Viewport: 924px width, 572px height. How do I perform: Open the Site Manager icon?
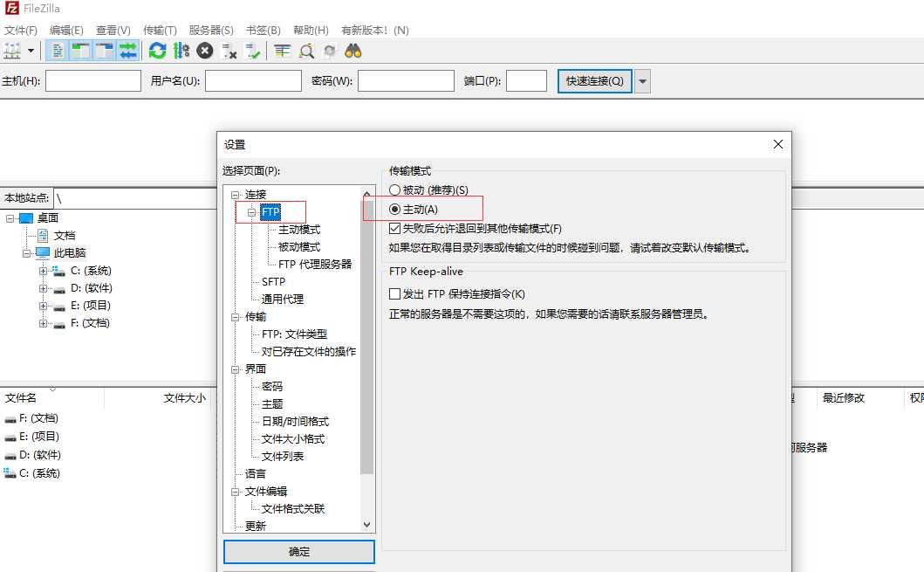tap(12, 52)
